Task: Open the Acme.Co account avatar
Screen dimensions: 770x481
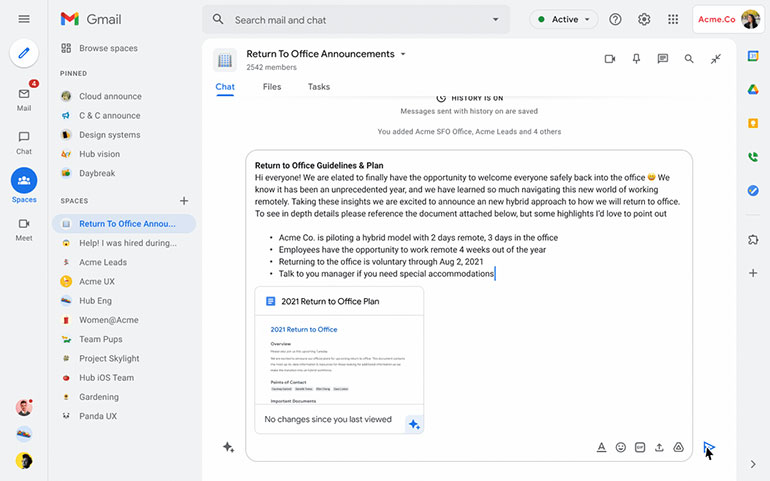Action: point(750,19)
